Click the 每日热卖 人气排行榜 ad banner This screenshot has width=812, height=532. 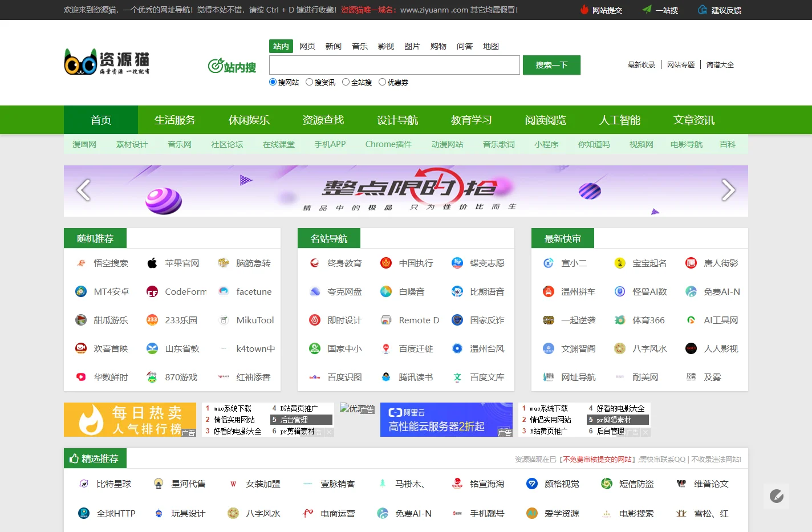tap(130, 420)
